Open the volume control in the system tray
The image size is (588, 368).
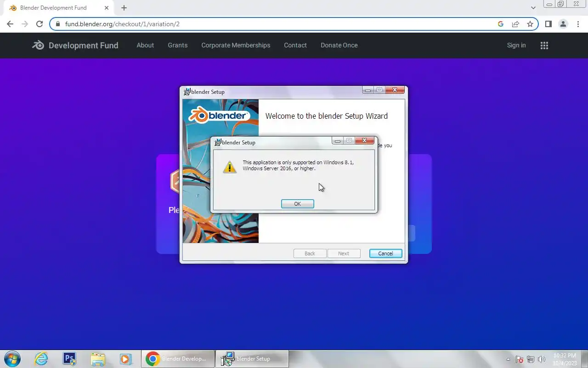click(x=542, y=359)
